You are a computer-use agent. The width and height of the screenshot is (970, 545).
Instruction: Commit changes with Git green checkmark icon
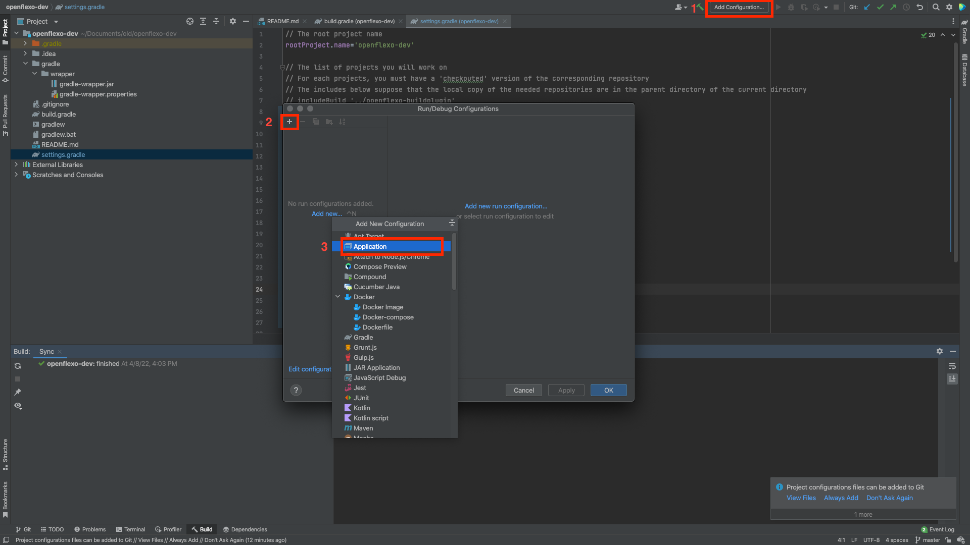(880, 7)
